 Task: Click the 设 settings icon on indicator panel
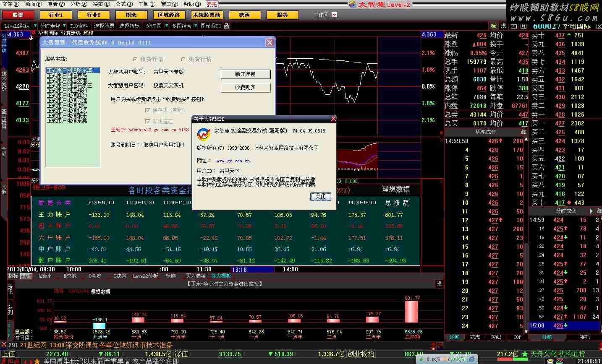[439, 284]
